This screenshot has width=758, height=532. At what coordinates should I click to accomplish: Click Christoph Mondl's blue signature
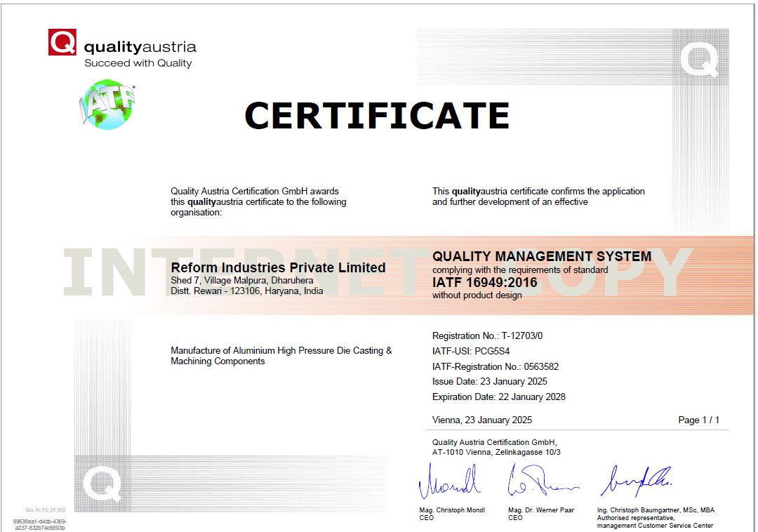click(448, 484)
